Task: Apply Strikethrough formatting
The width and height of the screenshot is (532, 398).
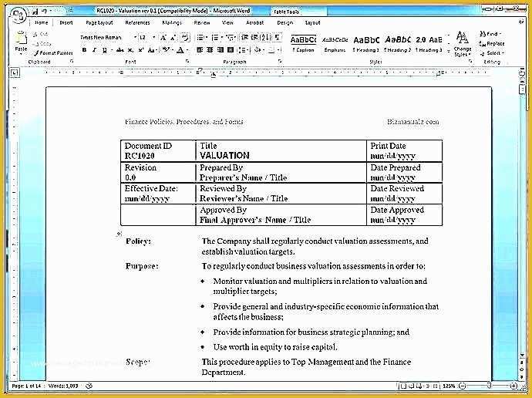Action: [x=120, y=50]
